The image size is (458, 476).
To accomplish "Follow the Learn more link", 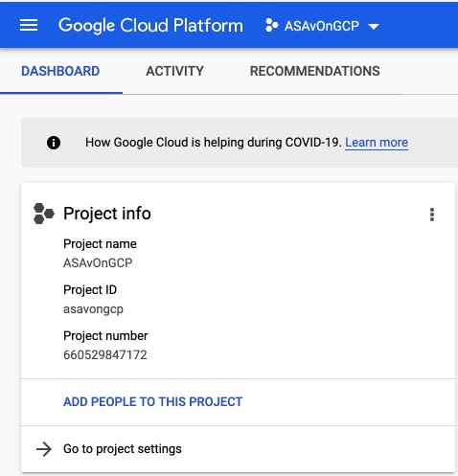I will (377, 143).
